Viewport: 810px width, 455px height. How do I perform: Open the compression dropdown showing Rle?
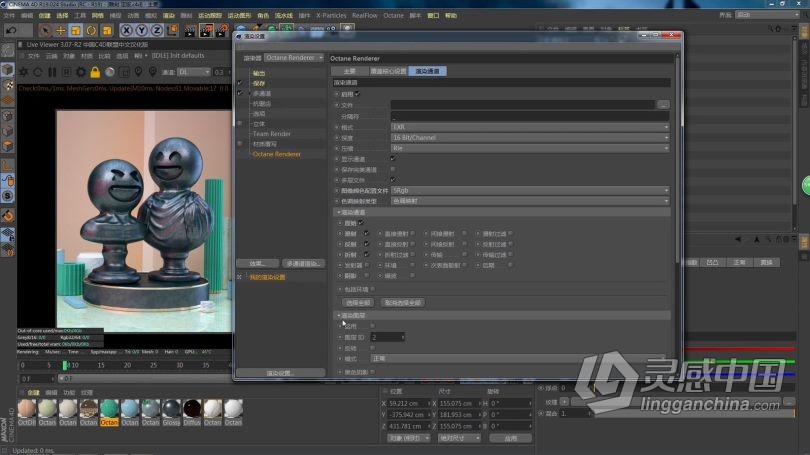pyautogui.click(x=530, y=148)
